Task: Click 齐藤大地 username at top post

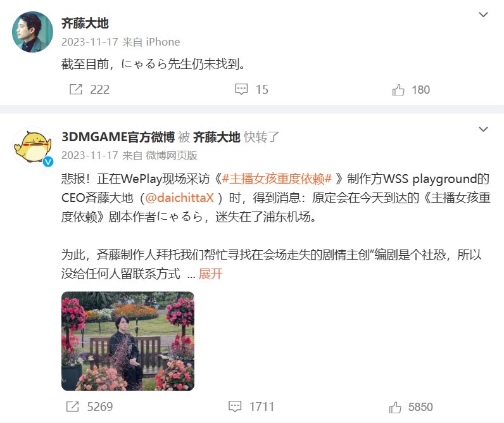Action: 85,23
